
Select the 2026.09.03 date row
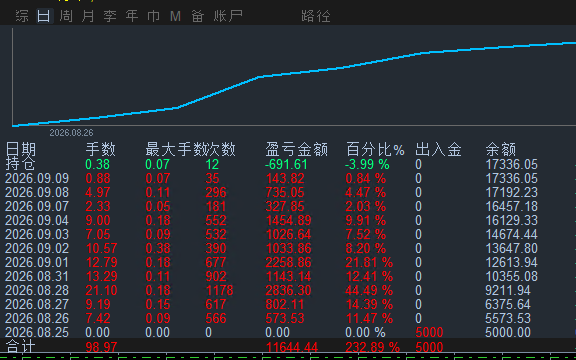(37, 234)
